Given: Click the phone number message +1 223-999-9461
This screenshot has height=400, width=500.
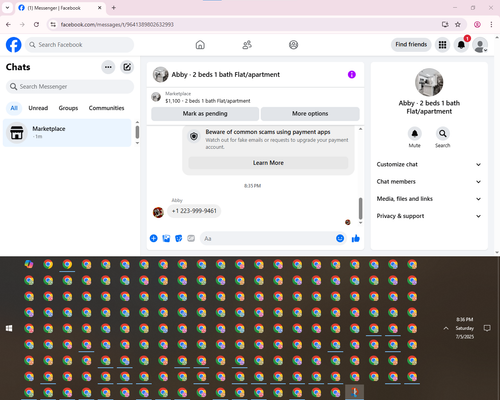Looking at the screenshot, I should pyautogui.click(x=194, y=211).
